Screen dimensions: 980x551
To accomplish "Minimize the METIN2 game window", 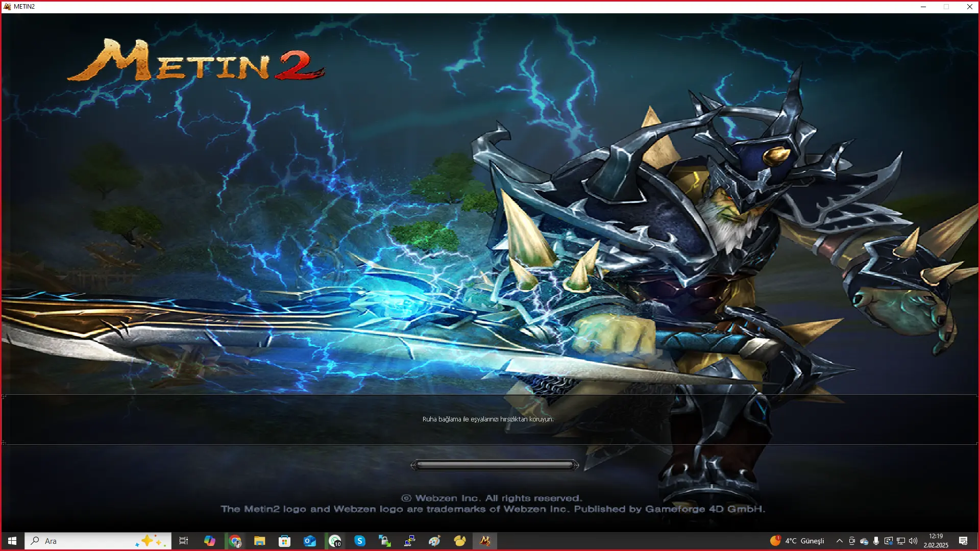I will click(x=923, y=7).
